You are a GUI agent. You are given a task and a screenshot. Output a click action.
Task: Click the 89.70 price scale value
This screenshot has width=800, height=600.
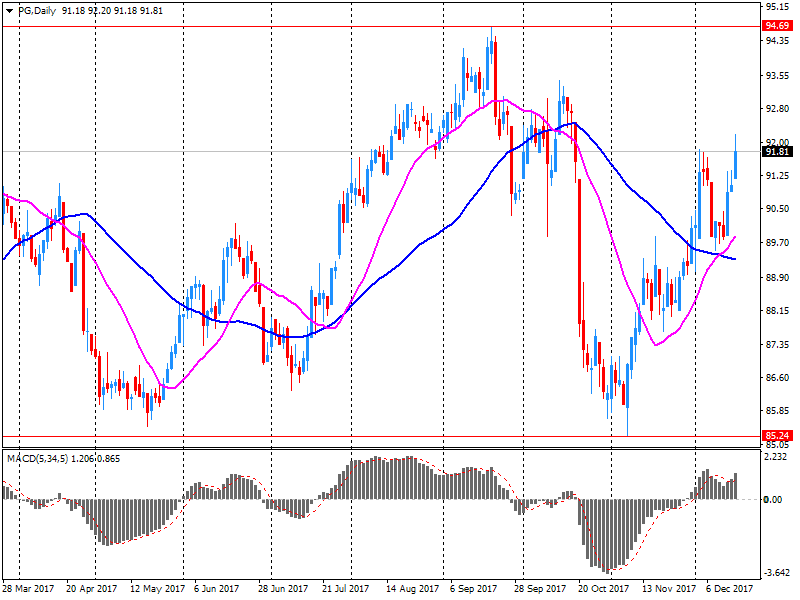(777, 242)
